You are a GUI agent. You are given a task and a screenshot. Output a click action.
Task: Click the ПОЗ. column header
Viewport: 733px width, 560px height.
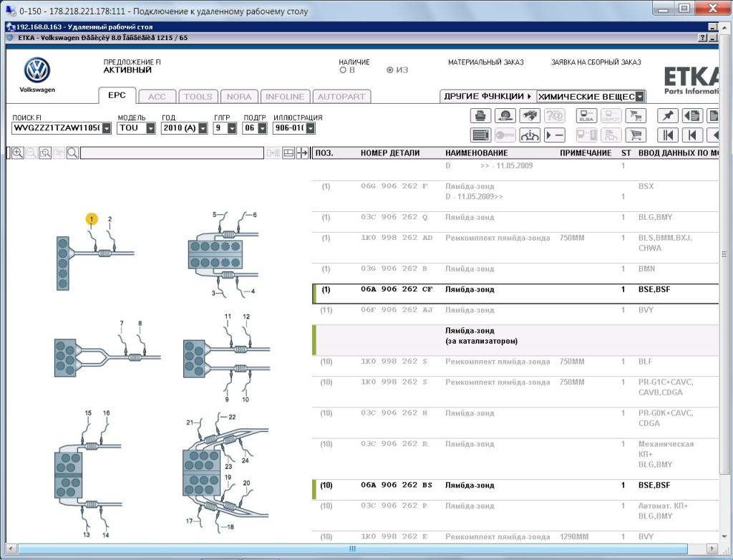coord(324,153)
